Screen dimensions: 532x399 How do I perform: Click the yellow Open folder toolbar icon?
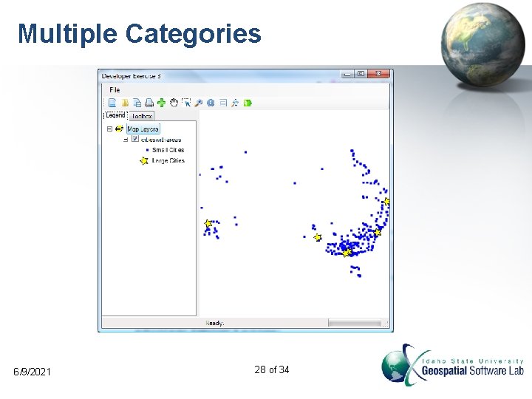(125, 103)
